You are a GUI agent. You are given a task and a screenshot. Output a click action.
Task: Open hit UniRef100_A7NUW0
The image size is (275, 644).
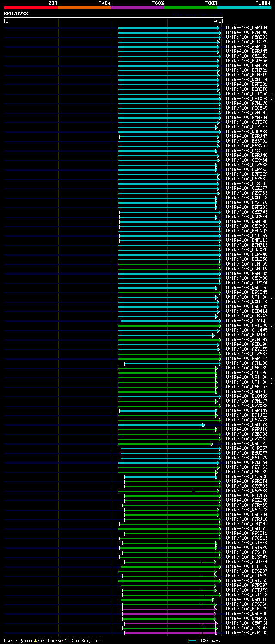point(247,33)
